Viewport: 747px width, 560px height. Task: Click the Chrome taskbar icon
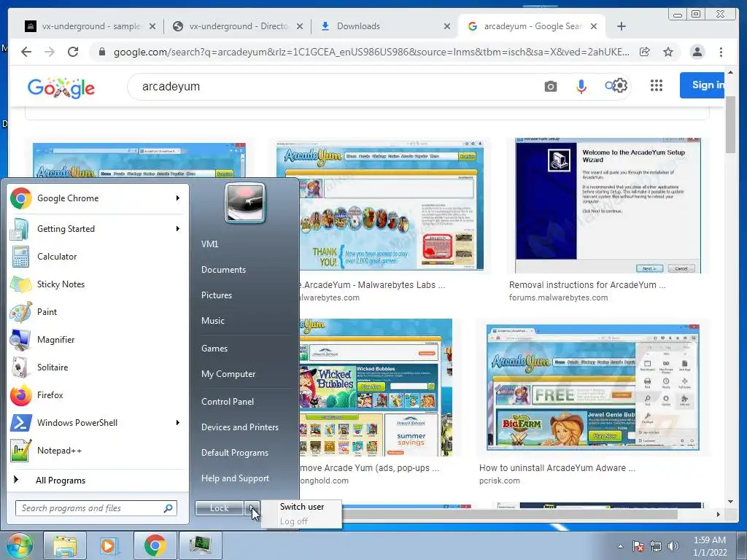click(155, 545)
